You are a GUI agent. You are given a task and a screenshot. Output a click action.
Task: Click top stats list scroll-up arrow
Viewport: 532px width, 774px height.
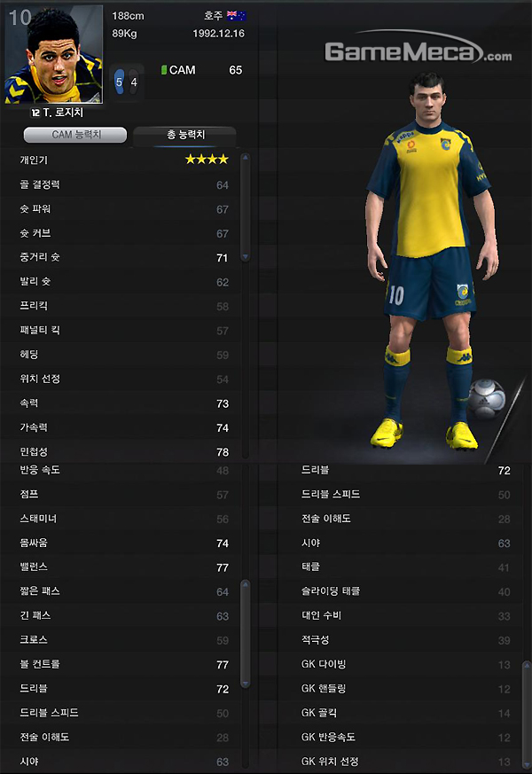coord(245,158)
